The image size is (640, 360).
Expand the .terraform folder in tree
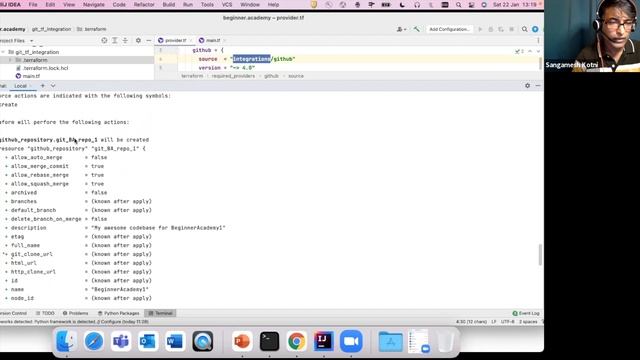click(11, 60)
